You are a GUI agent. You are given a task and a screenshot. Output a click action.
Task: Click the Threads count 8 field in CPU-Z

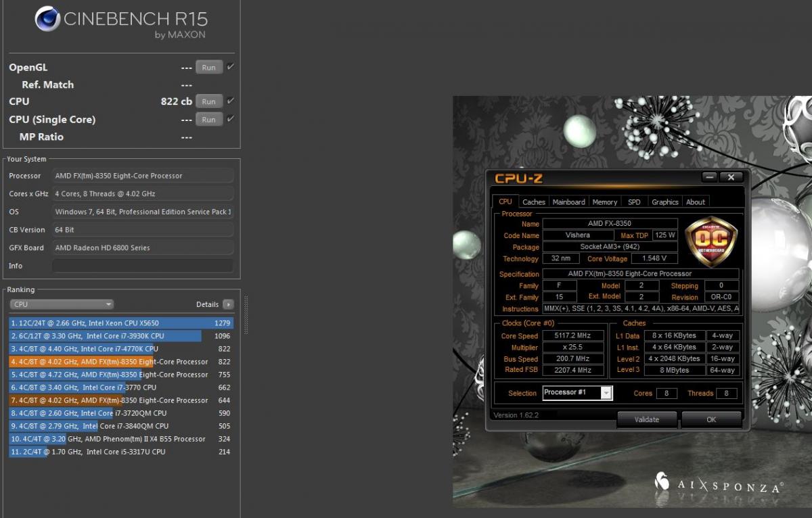pos(727,394)
